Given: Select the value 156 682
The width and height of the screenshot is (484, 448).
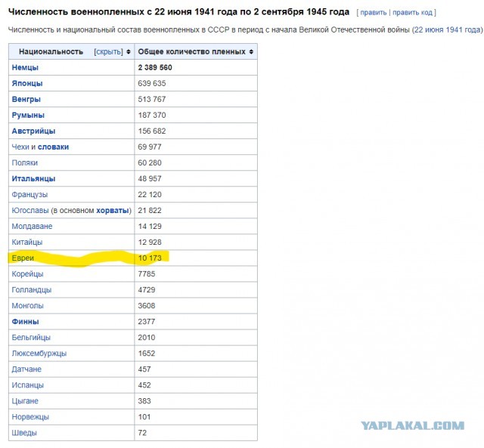Looking at the screenshot, I should coord(152,131).
